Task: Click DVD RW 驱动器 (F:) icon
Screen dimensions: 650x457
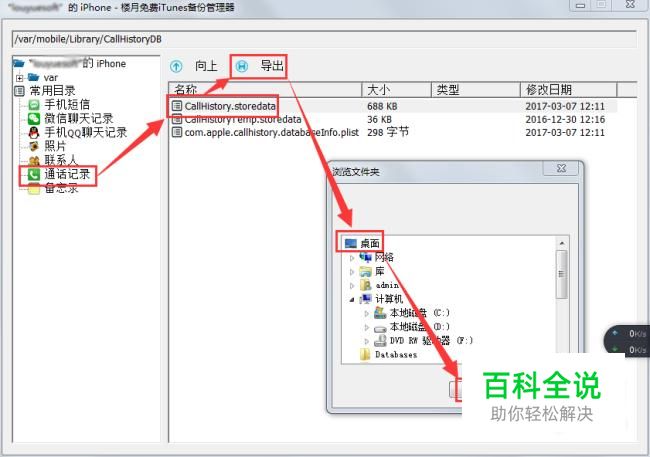Action: pos(380,341)
